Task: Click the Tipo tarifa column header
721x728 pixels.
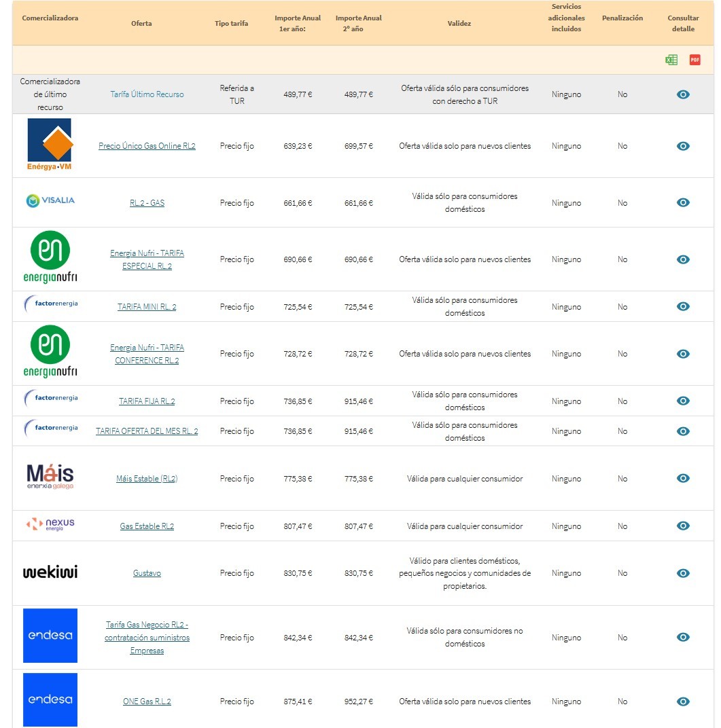Action: [x=231, y=23]
